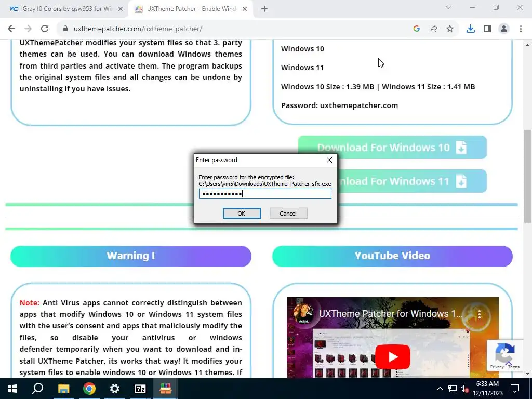Open YouTube video more options dots
Screen dimensions: 532x399
[480, 314]
